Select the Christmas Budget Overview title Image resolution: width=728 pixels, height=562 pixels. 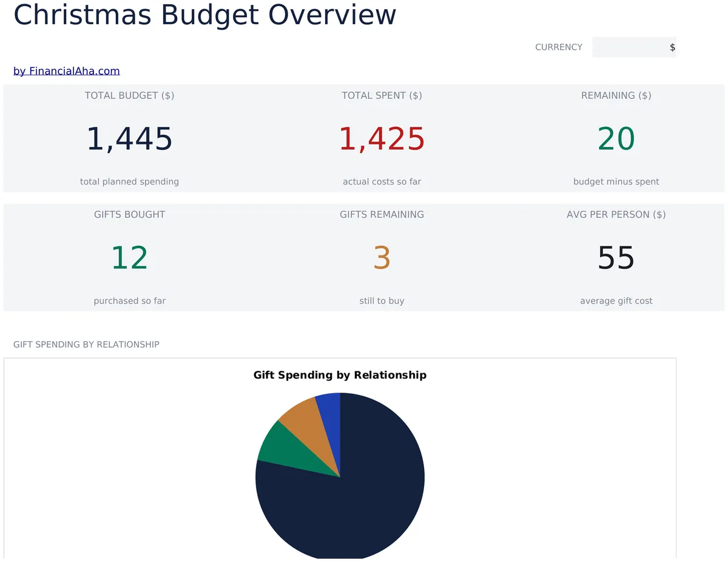coord(205,15)
